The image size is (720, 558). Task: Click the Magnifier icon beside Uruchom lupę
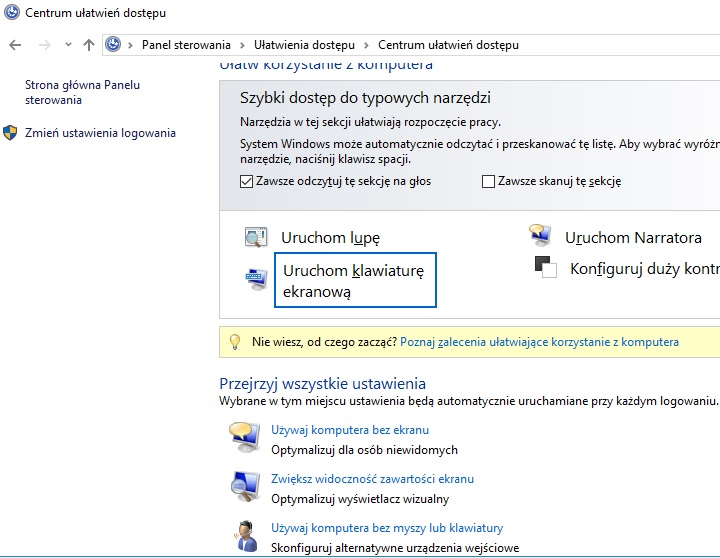(256, 237)
